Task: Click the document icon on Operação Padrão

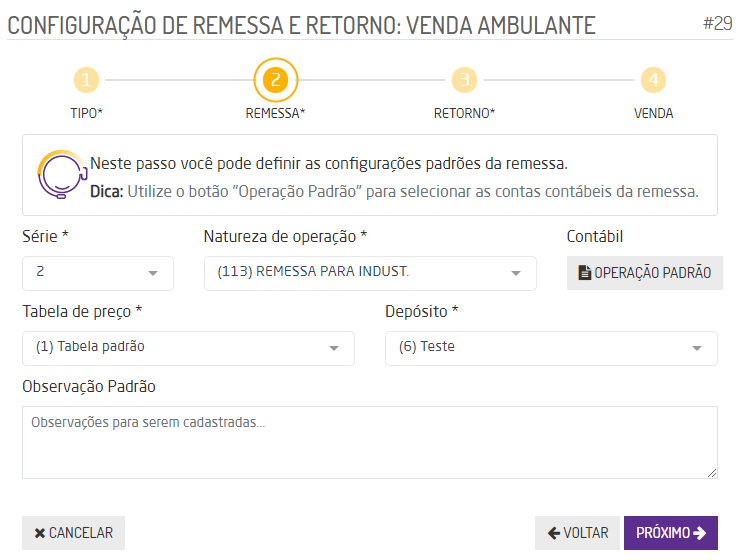Action: tap(585, 273)
